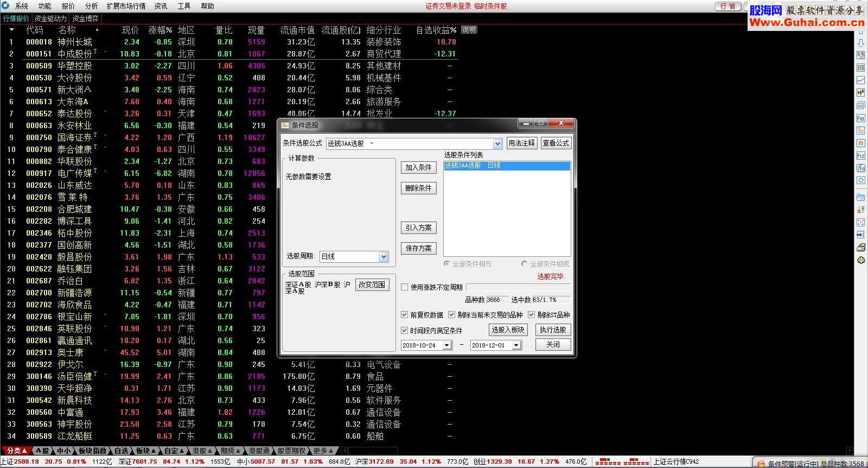
Task: Click the yellow tree structure icon in sidebar
Action: point(860,130)
